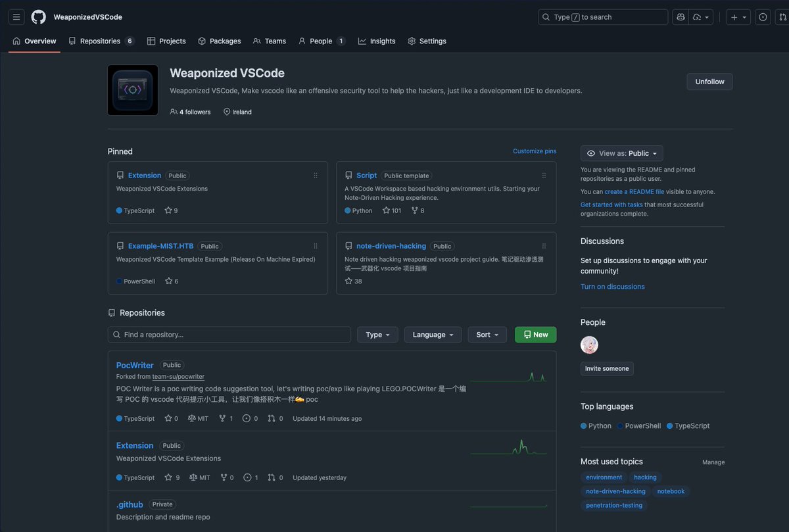This screenshot has width=789, height=532.
Task: Open the Language filter dropdown
Action: pos(433,335)
